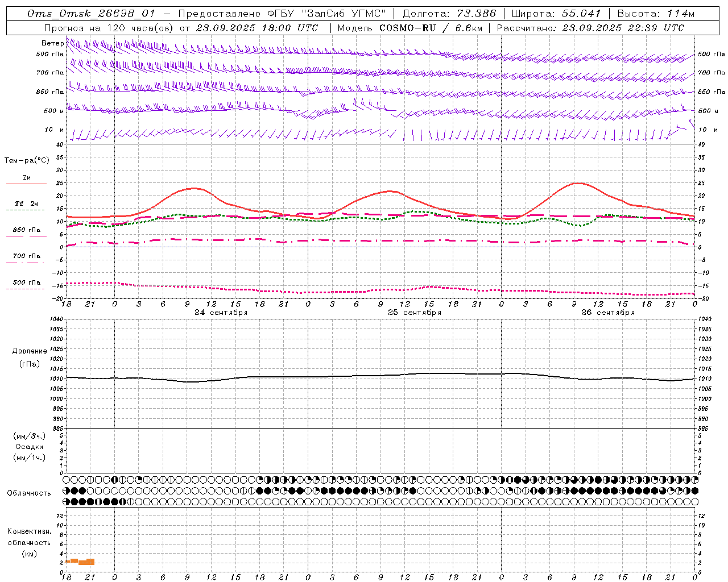728x582 pixels.
Task: Click the Рассчитано: 23.09.2025 22:39 UTC timestamp
Action: tap(590, 28)
